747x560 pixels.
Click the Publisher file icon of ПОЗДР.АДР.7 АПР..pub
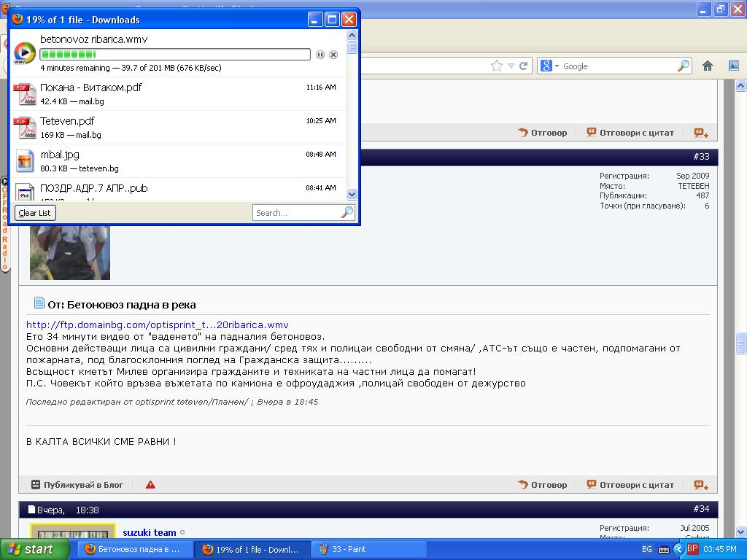tap(25, 192)
